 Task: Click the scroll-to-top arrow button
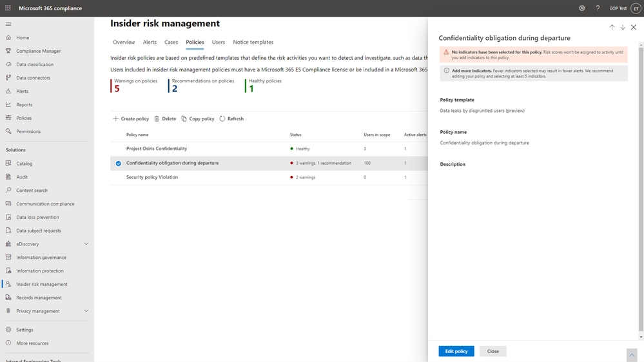pos(632,355)
